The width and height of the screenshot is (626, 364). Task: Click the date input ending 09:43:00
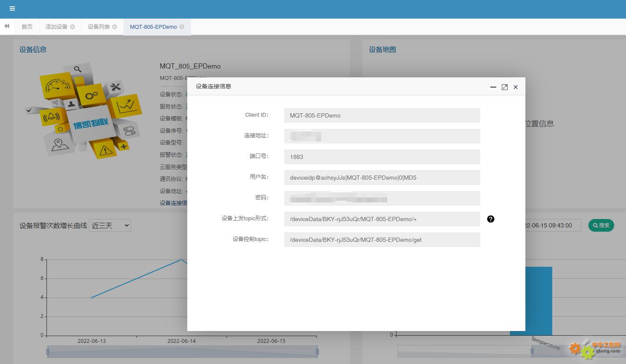pos(553,225)
